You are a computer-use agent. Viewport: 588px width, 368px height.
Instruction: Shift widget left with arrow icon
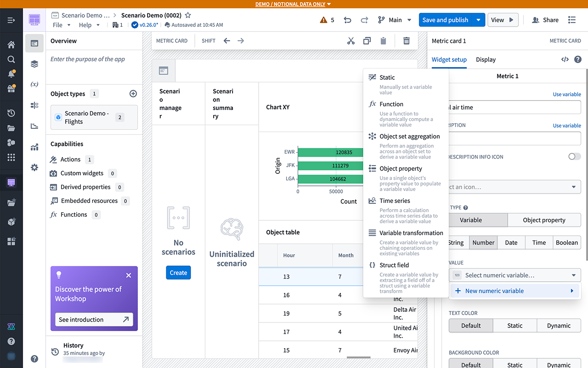227,41
